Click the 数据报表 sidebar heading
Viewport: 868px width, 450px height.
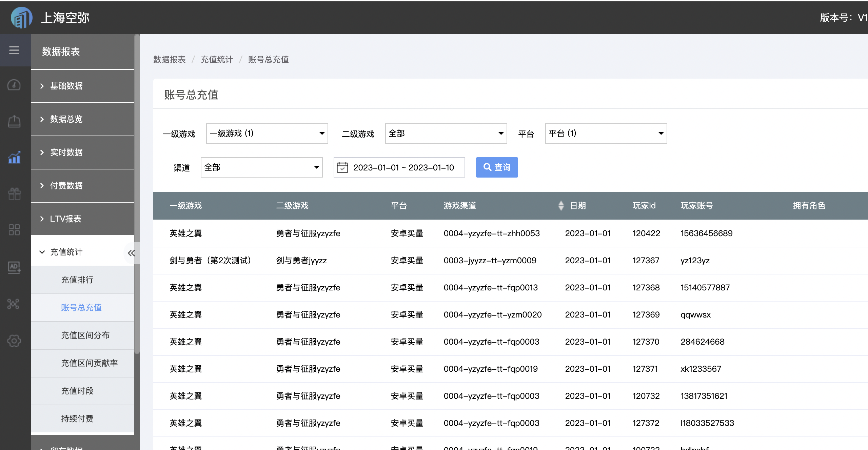(x=61, y=52)
